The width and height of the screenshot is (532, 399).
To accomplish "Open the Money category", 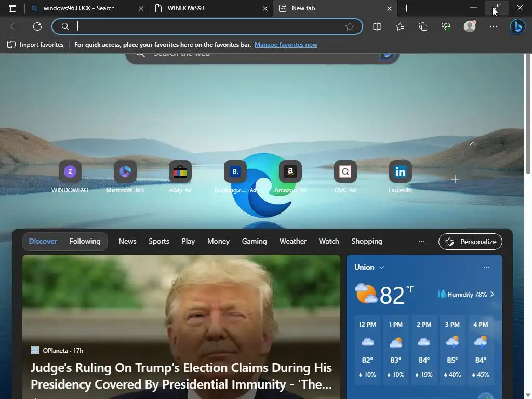I will (x=218, y=241).
